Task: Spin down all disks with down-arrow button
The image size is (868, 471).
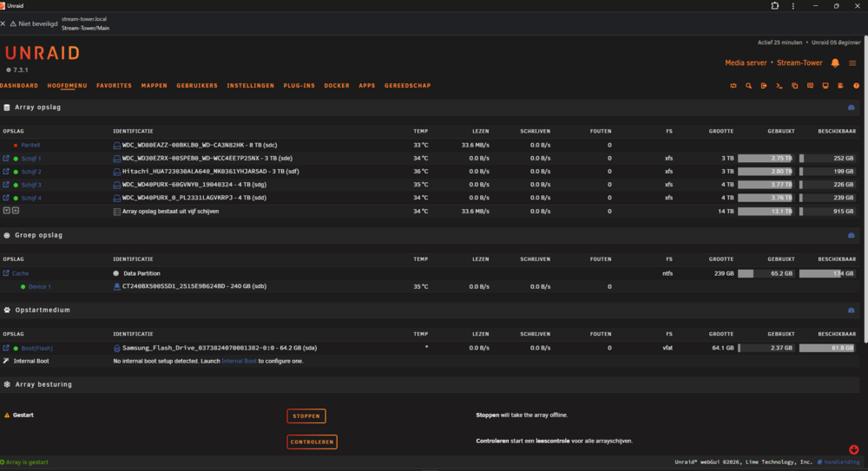Action: [x=7, y=210]
